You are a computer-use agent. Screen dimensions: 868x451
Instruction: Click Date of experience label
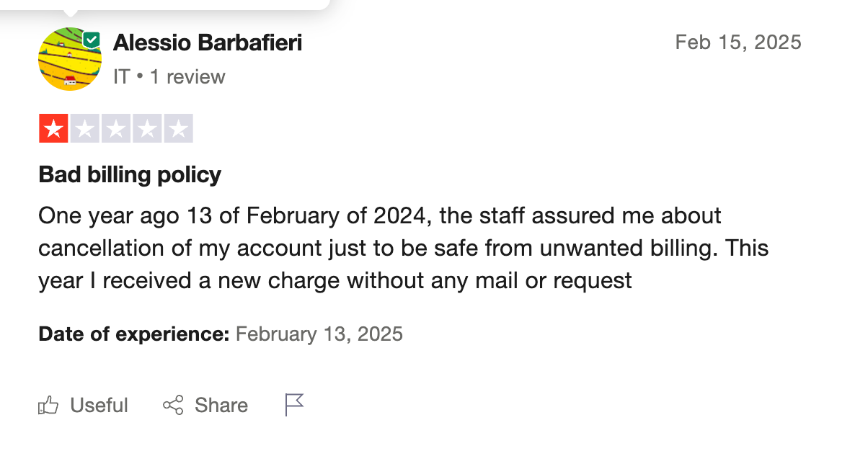(133, 334)
